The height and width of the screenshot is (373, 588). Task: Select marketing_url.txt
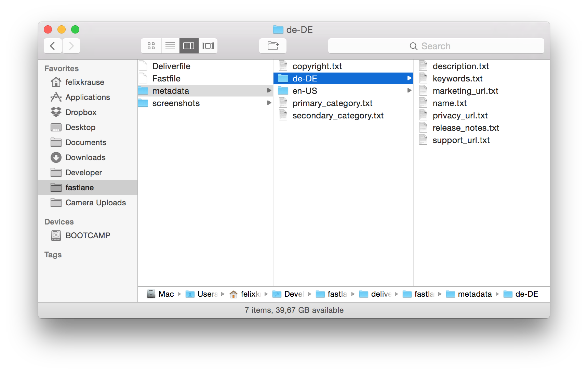coord(481,91)
